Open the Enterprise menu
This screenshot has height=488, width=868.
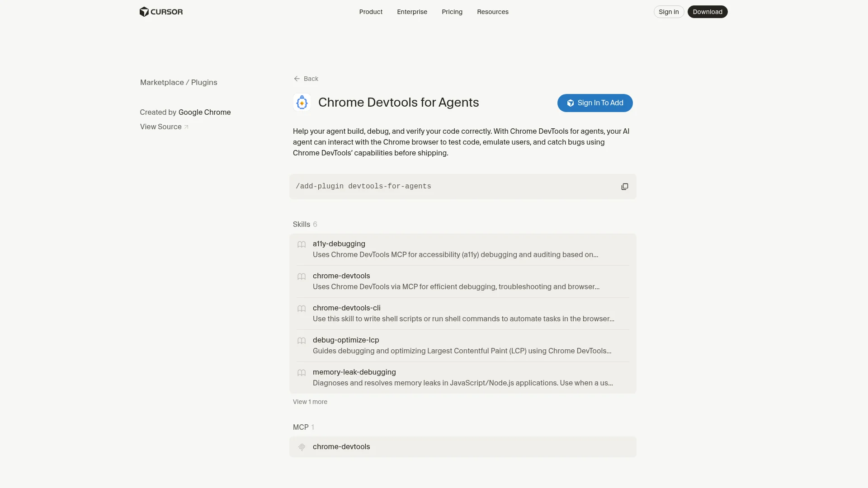(x=412, y=12)
